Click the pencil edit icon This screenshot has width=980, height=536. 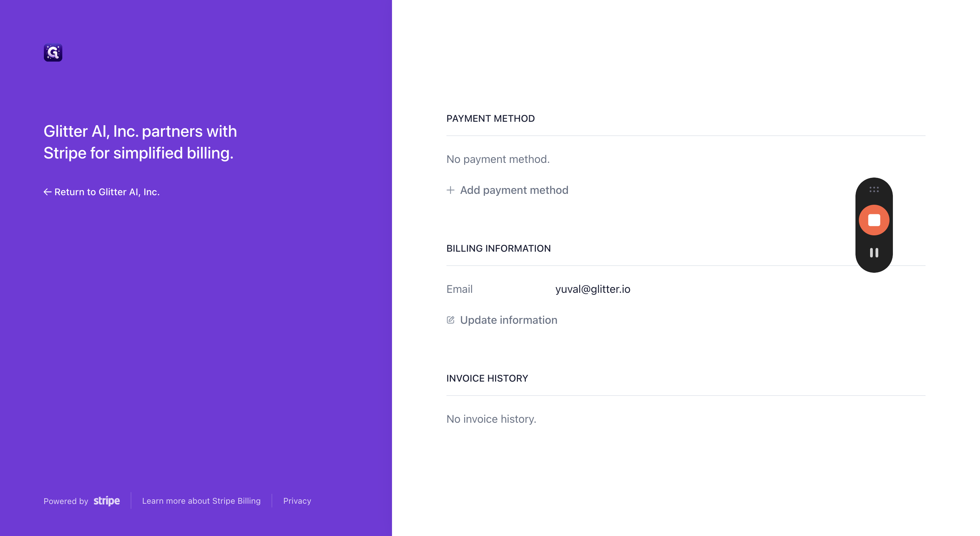(x=451, y=320)
